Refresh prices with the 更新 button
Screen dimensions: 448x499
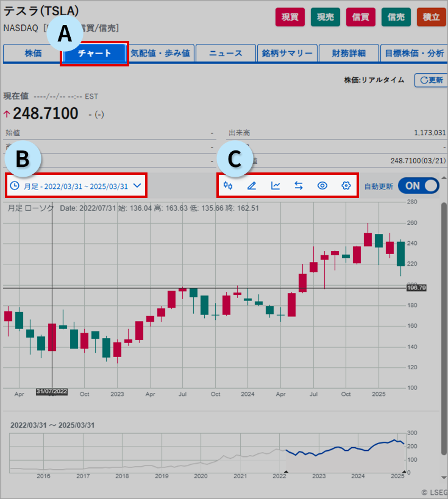click(x=431, y=80)
